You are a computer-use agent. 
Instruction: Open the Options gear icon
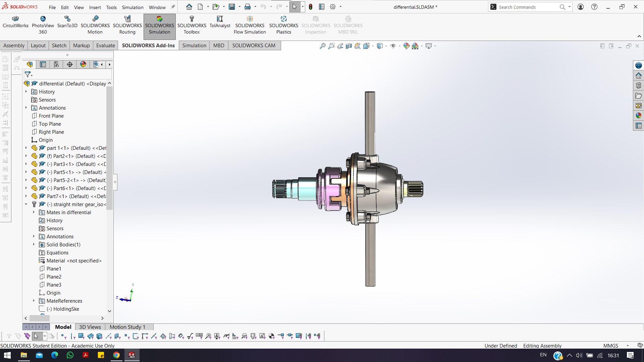tap(333, 7)
